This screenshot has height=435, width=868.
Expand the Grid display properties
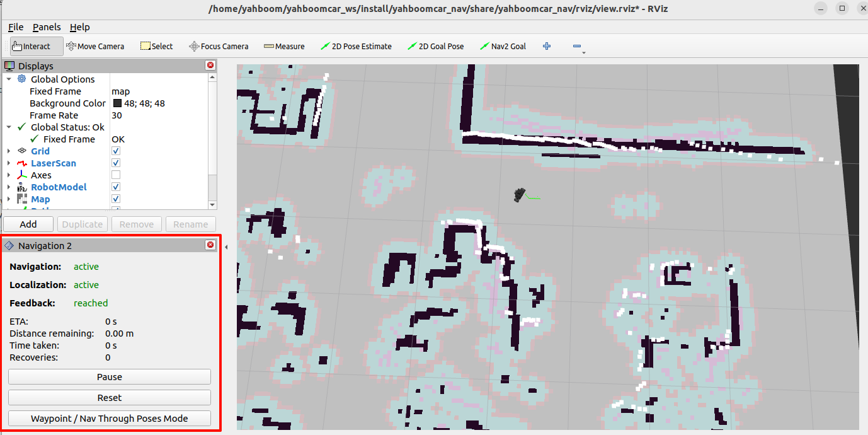tap(9, 151)
